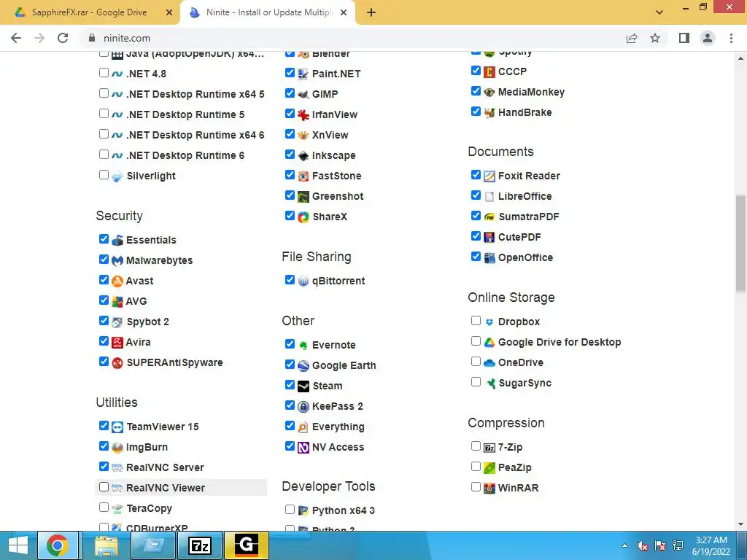Check the Google Drive for Desktop checkbox
Image resolution: width=747 pixels, height=560 pixels.
[x=476, y=341]
